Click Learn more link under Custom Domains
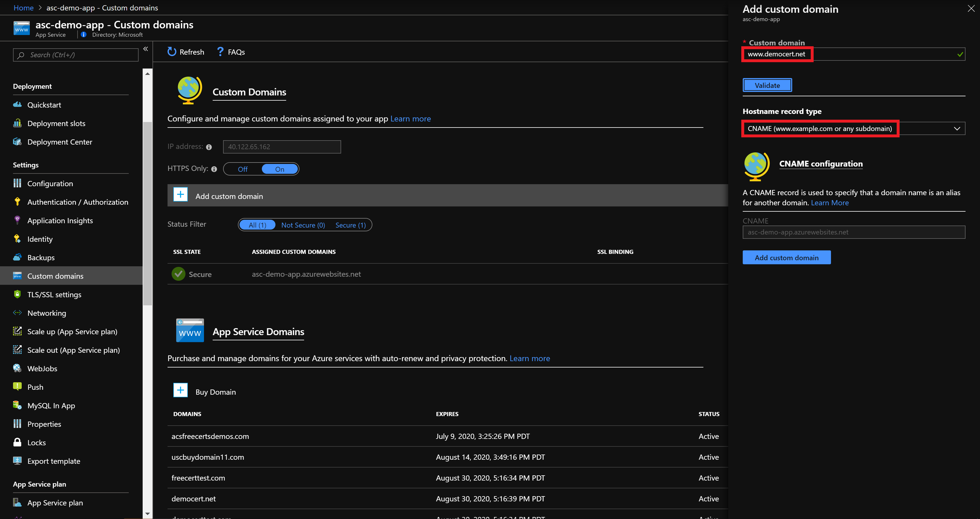The height and width of the screenshot is (519, 980). click(x=411, y=119)
